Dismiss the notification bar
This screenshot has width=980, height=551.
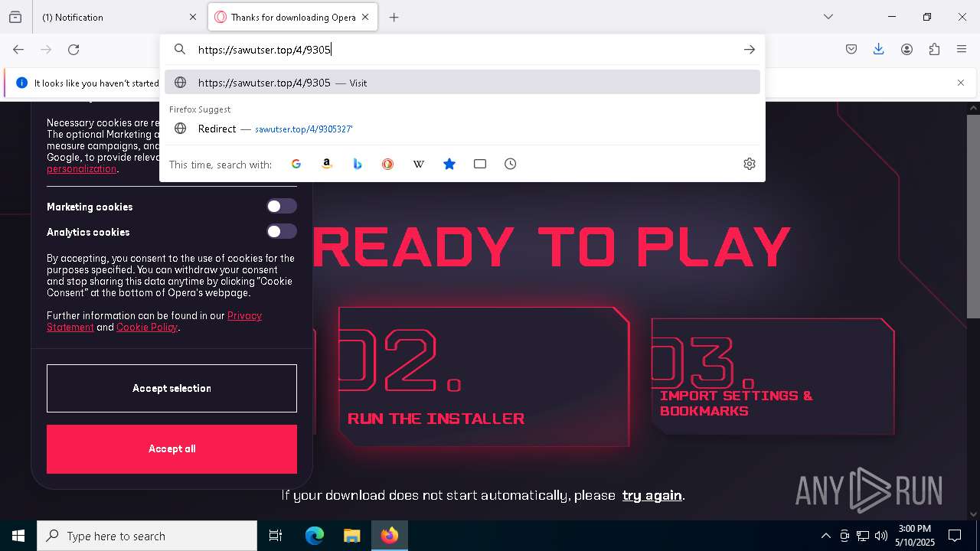(961, 83)
